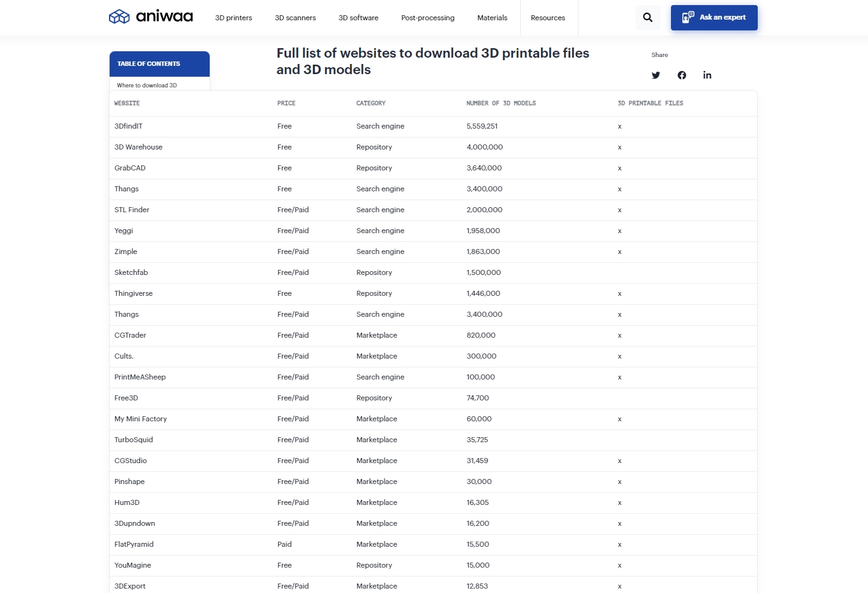The width and height of the screenshot is (868, 593).
Task: Click Sketchfab's Repository category cell
Action: pos(374,272)
